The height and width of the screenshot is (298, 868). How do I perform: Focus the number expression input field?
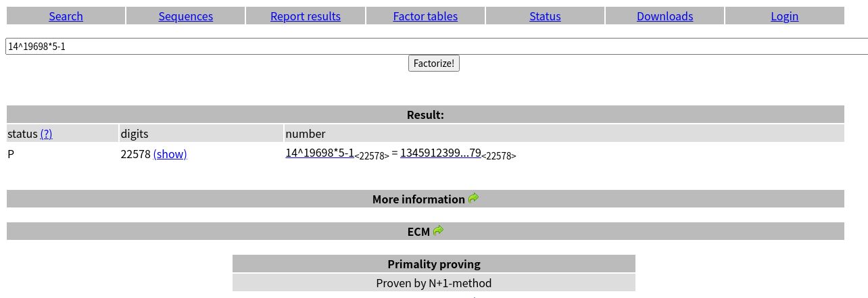[437, 47]
